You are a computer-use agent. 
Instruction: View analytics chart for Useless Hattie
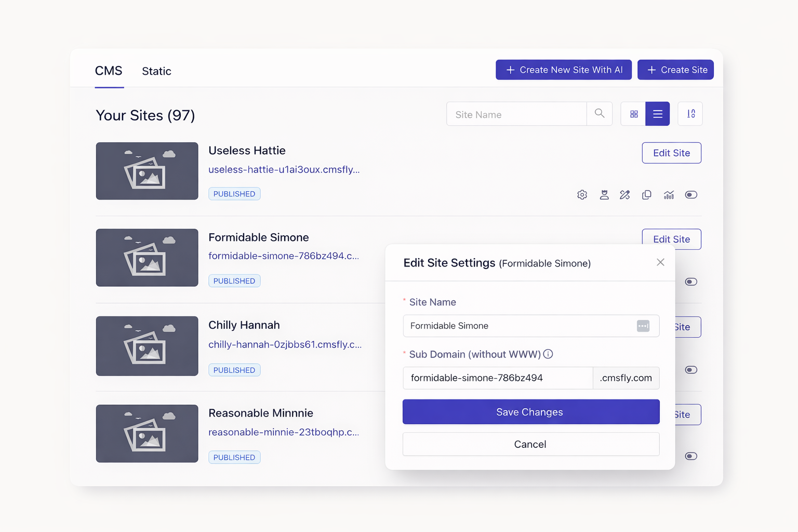pyautogui.click(x=669, y=195)
